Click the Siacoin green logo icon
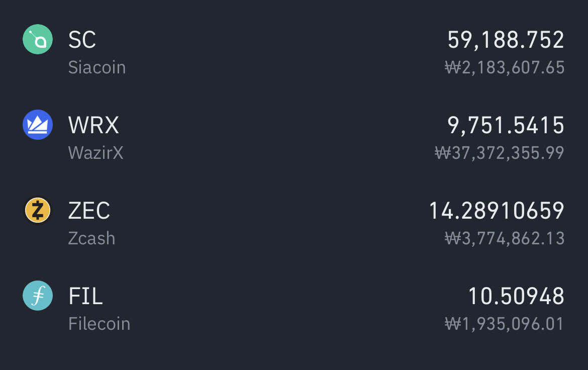This screenshot has width=588, height=370. click(x=38, y=39)
